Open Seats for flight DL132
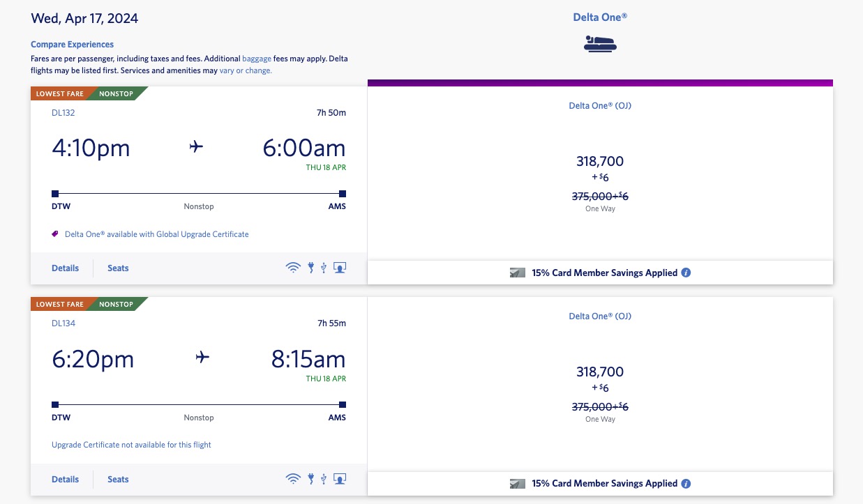 tap(118, 268)
